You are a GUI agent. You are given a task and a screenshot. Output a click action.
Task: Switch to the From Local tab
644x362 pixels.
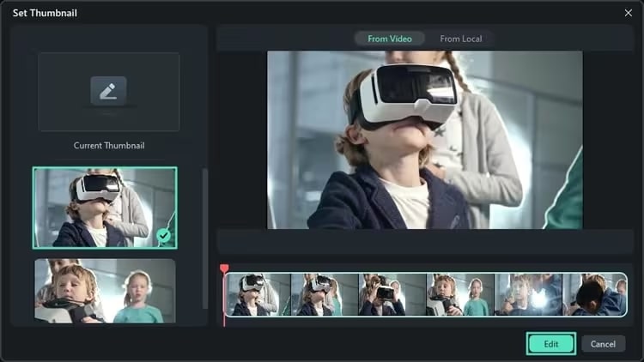click(x=461, y=39)
